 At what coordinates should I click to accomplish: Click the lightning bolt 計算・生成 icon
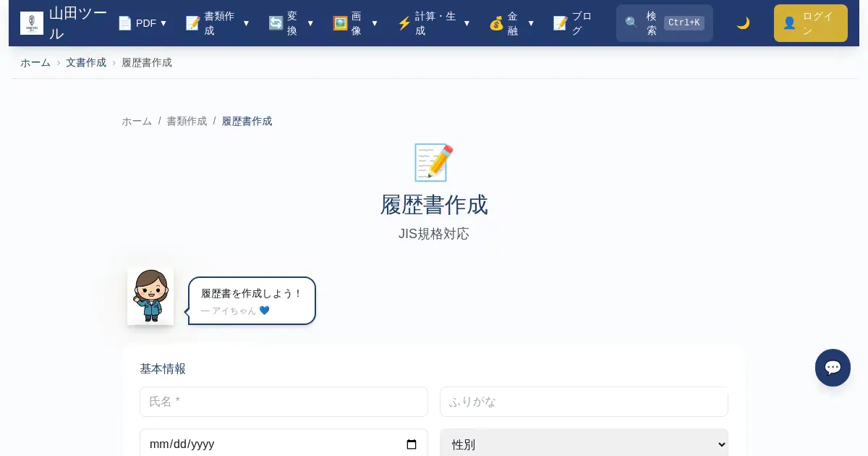click(404, 23)
